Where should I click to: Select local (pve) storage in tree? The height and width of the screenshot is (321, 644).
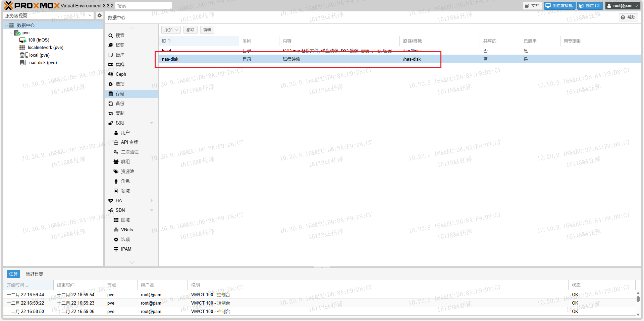click(39, 55)
